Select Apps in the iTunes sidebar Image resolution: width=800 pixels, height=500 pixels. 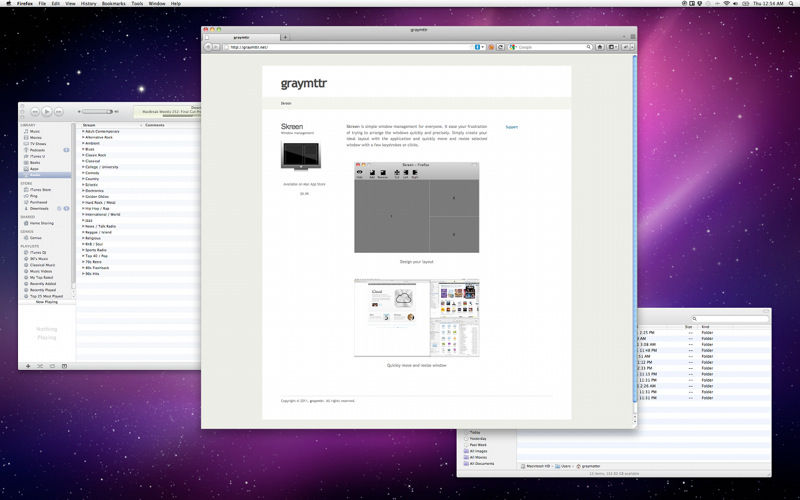pyautogui.click(x=34, y=168)
